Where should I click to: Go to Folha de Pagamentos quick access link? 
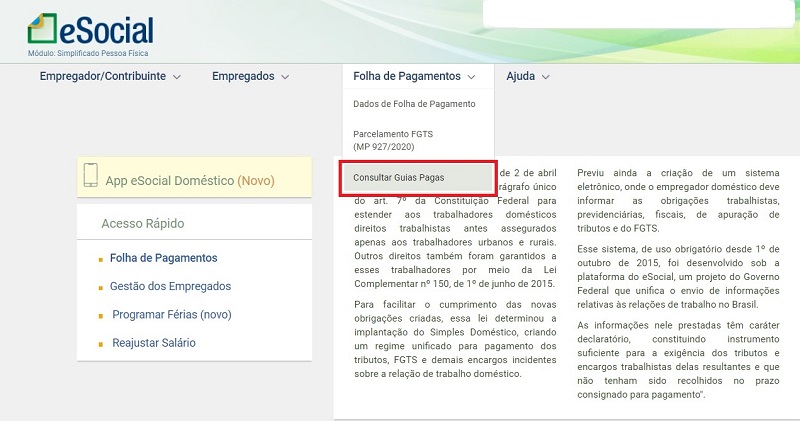163,258
